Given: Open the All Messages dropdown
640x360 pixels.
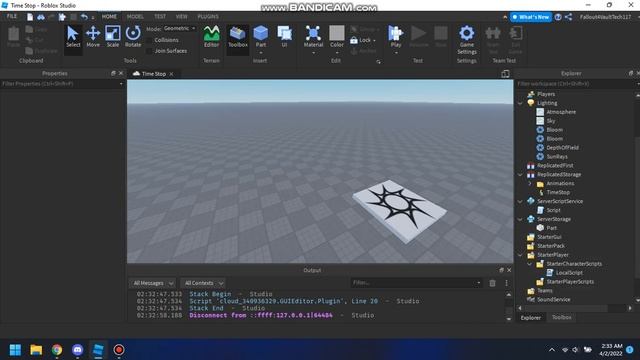Looking at the screenshot, I should pos(153,283).
